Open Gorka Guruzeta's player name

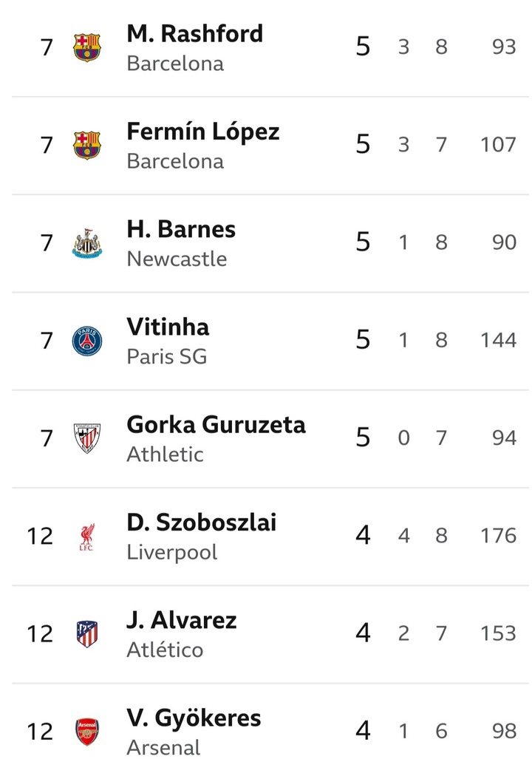[x=216, y=425]
